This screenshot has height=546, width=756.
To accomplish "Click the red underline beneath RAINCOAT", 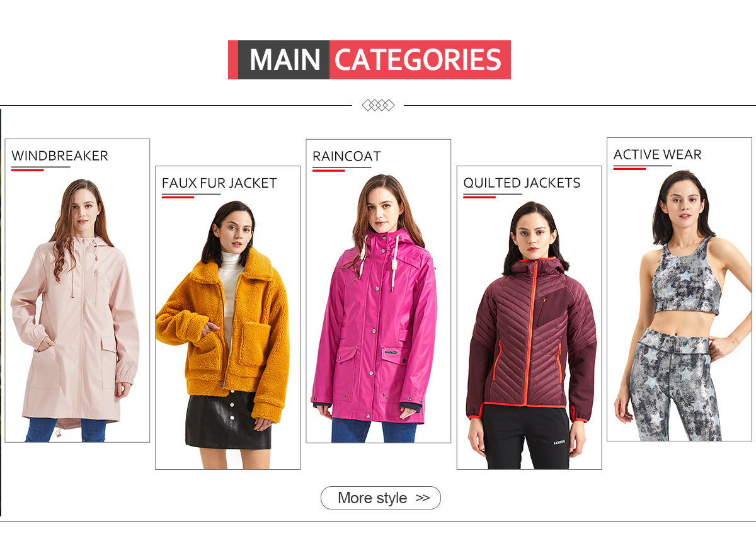I will 329,170.
